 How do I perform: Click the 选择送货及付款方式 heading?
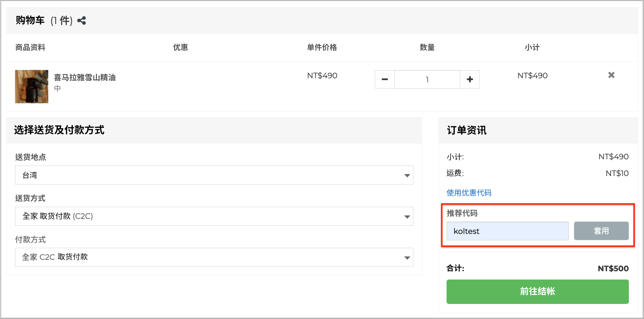point(59,130)
